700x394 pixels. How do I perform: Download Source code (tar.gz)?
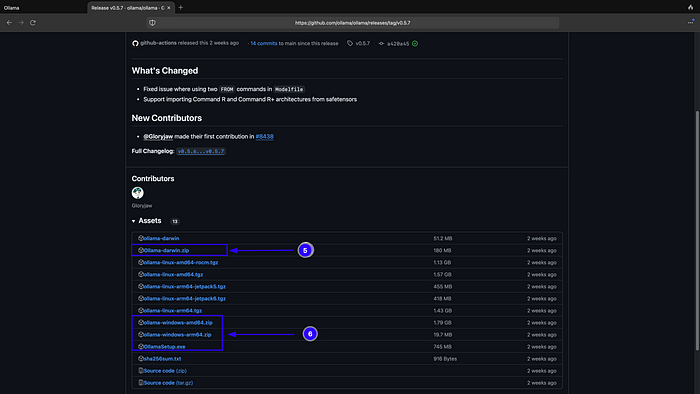click(x=168, y=383)
